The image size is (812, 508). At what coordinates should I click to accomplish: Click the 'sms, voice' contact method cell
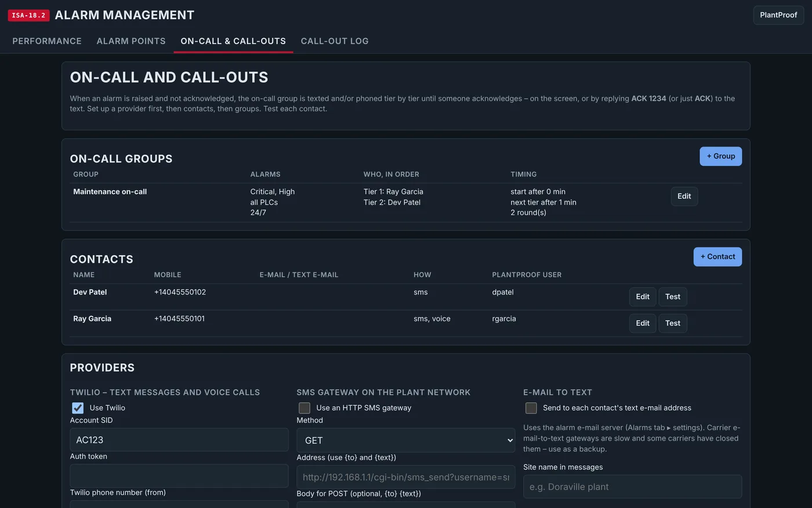pos(432,319)
